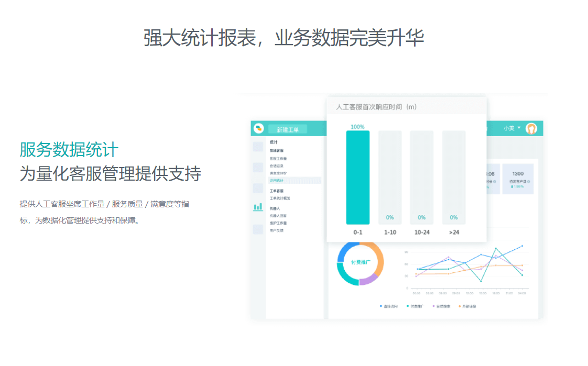Toggle the 直接访问 legend item
The image size is (588, 366).
pyautogui.click(x=388, y=306)
